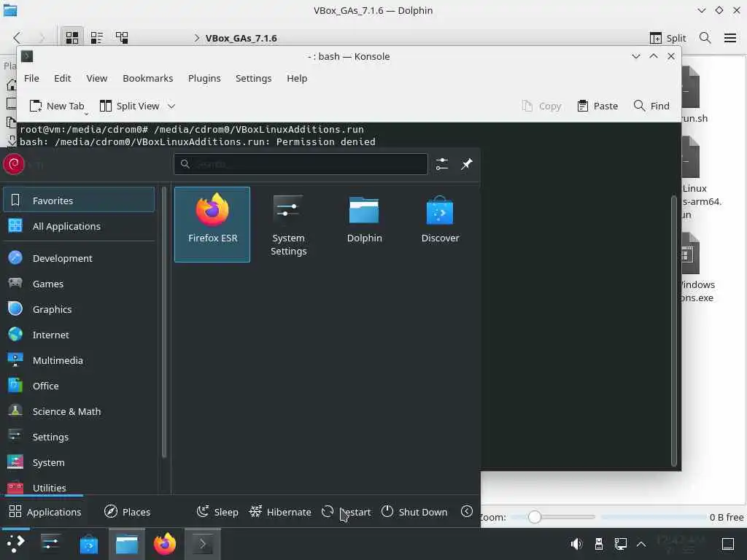Open the All Applications category
This screenshot has height=560, width=747.
tap(79, 226)
